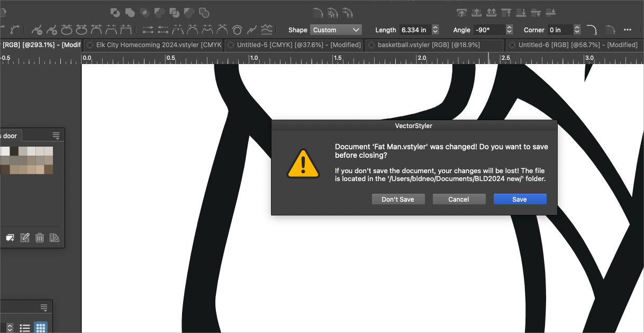Open the Shape dropdown set to Custom
The height and width of the screenshot is (333, 644).
336,30
